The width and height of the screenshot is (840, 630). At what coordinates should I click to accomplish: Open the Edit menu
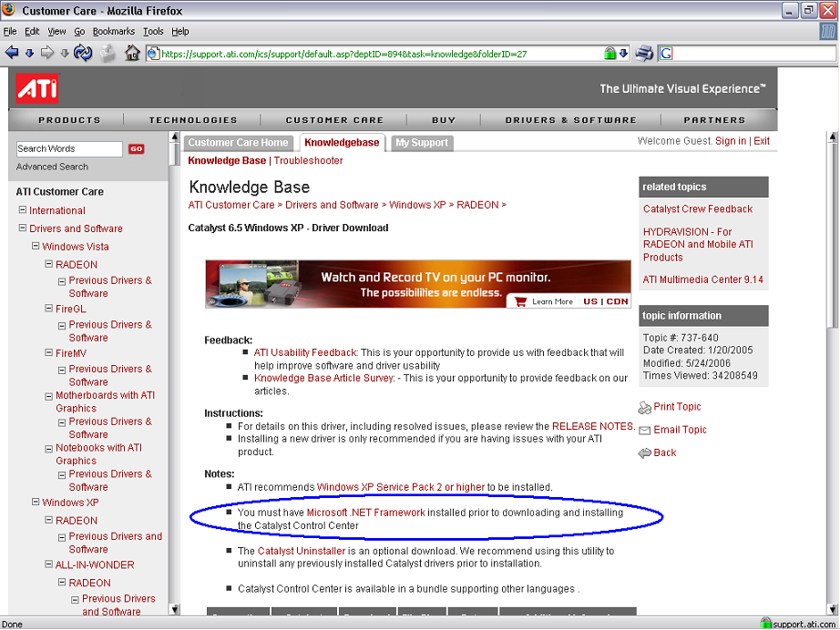(32, 32)
